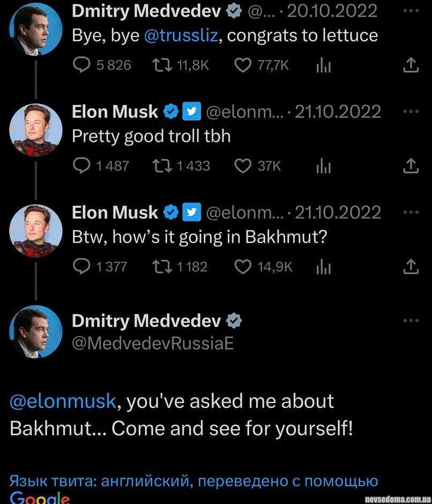Screen dimensions: 432x504
Task: Open more options on the lettuce tweet
Action: [x=410, y=11]
